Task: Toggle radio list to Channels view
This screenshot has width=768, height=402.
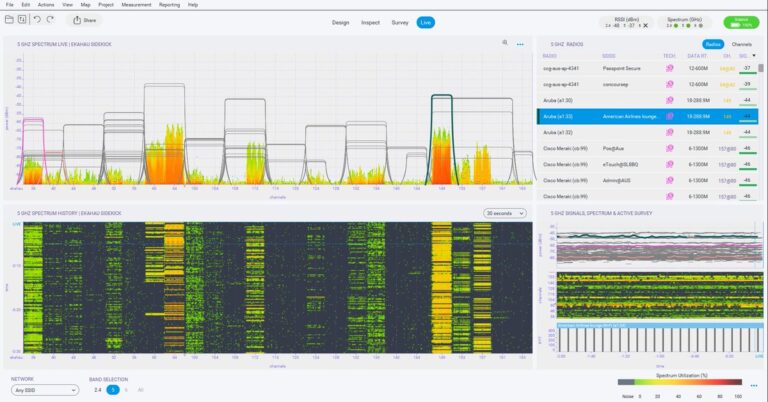Action: pyautogui.click(x=742, y=44)
